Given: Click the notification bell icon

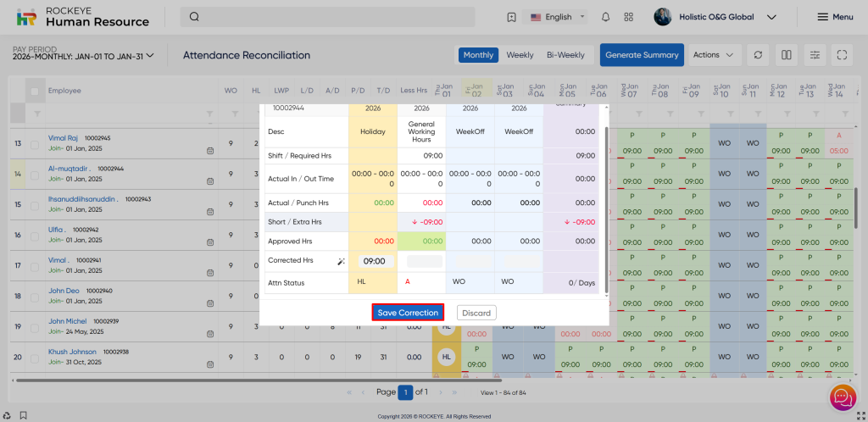Looking at the screenshot, I should [x=605, y=17].
